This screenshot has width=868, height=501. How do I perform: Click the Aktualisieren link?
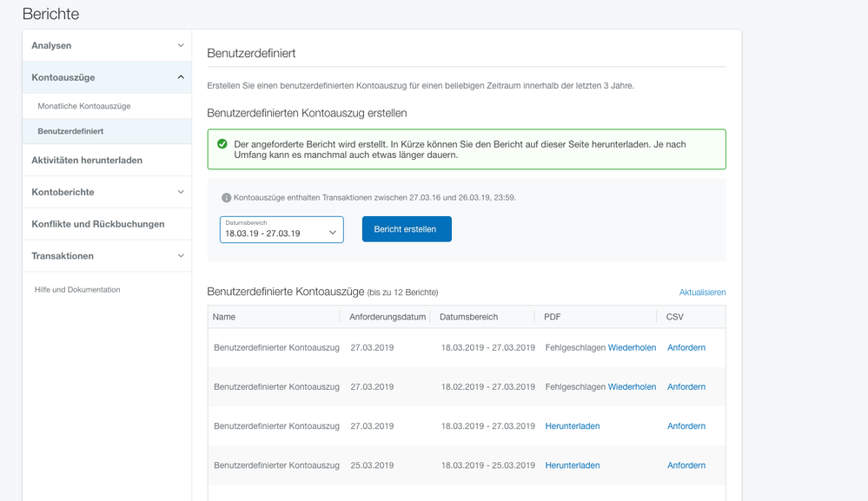pyautogui.click(x=703, y=293)
